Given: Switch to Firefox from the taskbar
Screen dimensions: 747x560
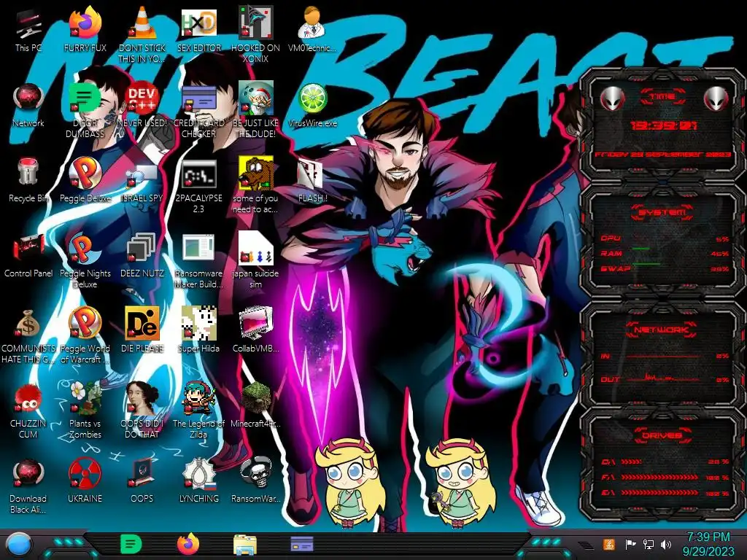Looking at the screenshot, I should coord(188,544).
